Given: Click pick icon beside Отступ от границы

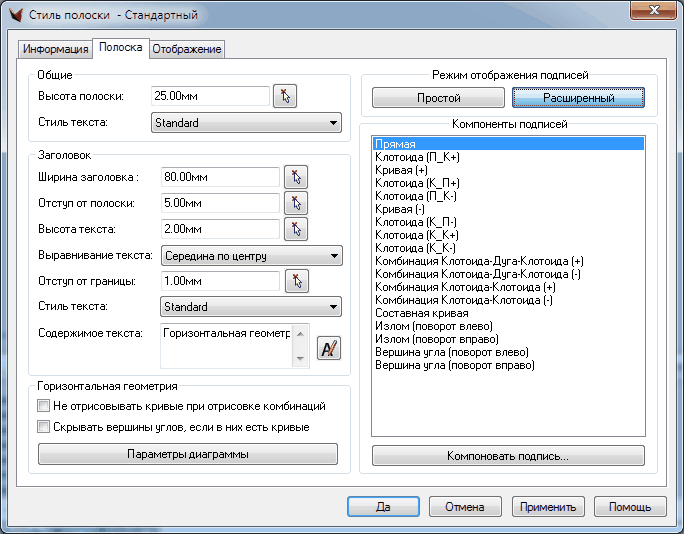Looking at the screenshot, I should 295,281.
